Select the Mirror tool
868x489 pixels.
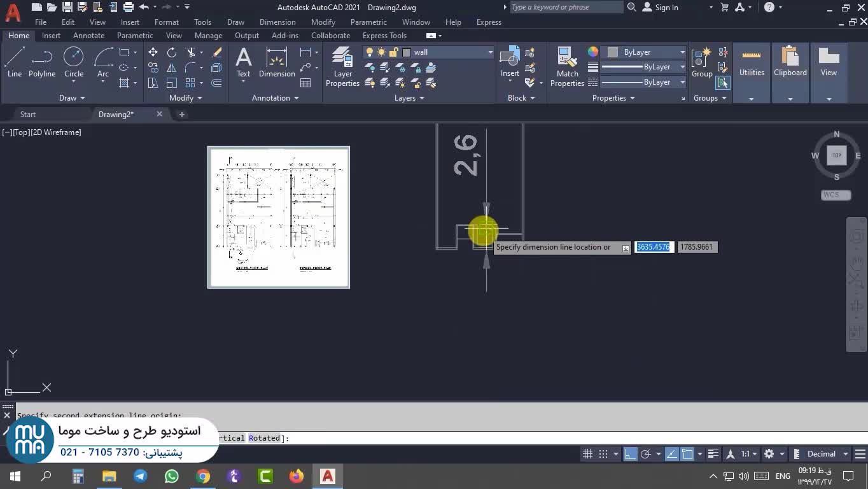coord(172,67)
